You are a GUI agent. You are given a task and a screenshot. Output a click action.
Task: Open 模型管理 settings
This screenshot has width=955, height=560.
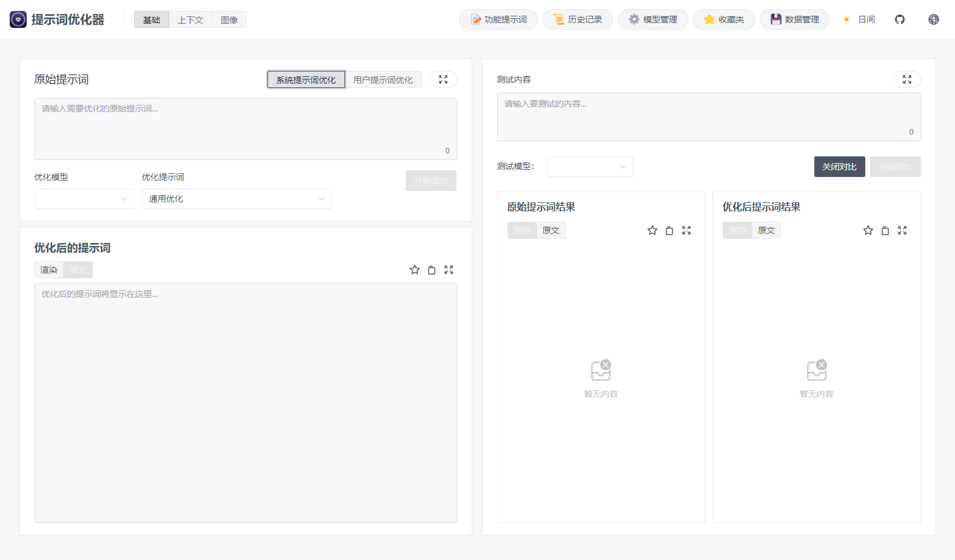652,19
